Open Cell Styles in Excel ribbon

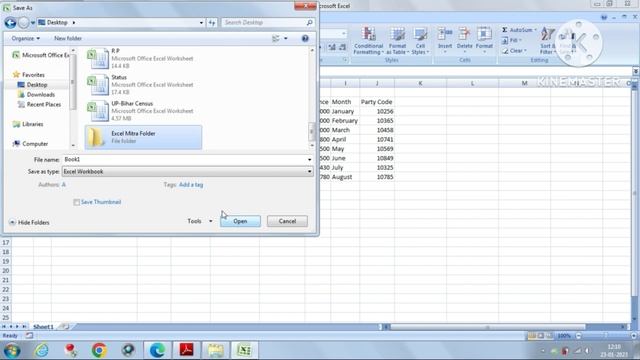420,41
